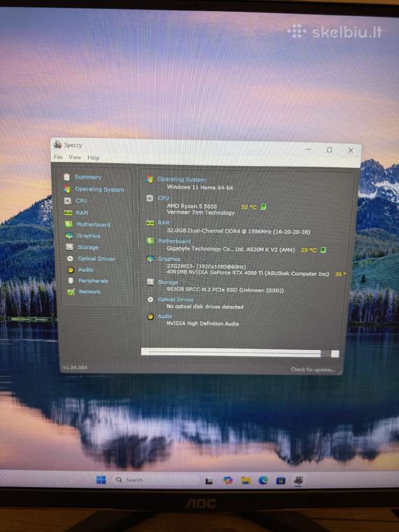The height and width of the screenshot is (532, 399).
Task: Click the horizontal scrollbar in summary pane
Action: pyautogui.click(x=240, y=353)
